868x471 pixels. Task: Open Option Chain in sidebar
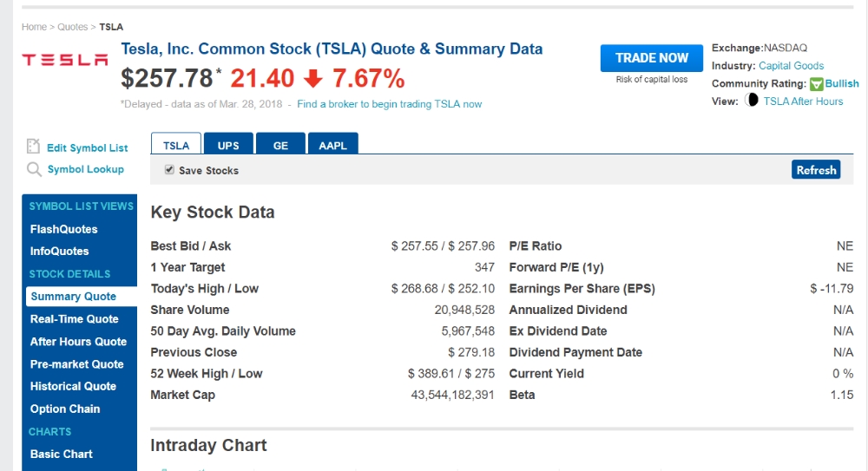point(65,409)
